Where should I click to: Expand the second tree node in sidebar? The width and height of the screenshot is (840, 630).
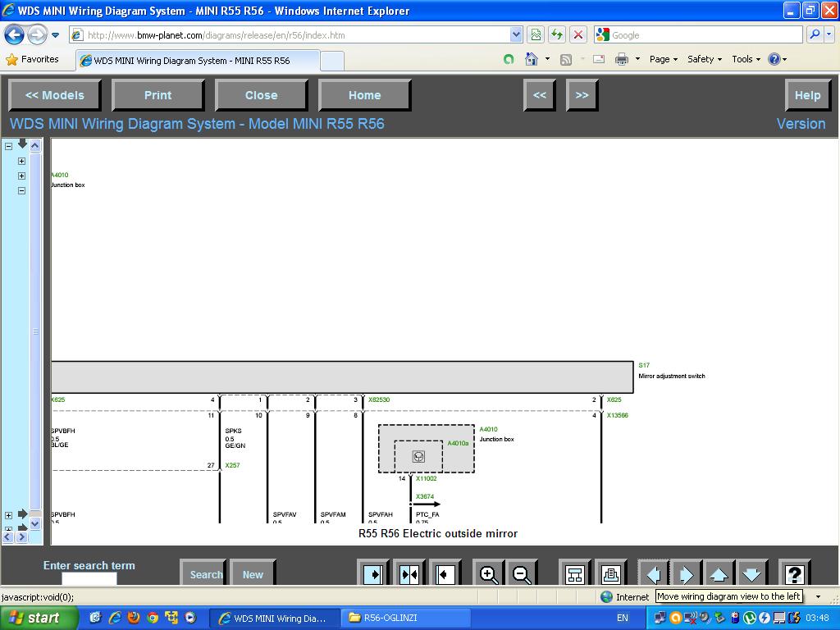coord(21,161)
